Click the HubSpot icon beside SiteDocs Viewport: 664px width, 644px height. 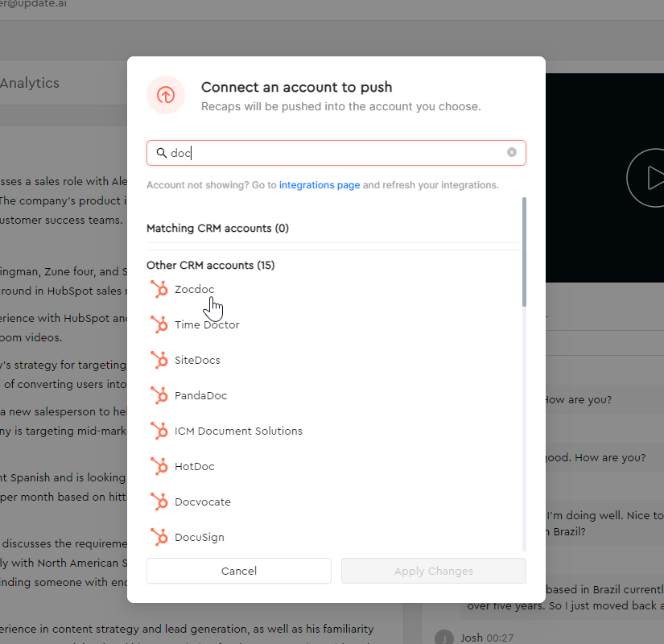pos(159,360)
